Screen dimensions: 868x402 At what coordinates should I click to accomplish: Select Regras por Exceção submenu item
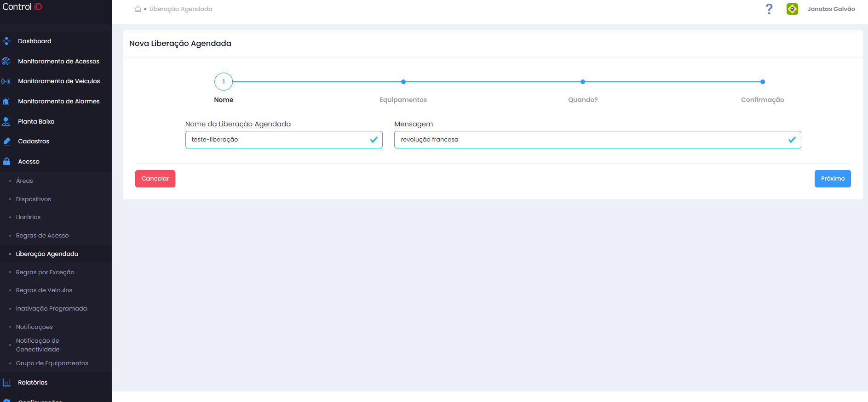(x=45, y=272)
